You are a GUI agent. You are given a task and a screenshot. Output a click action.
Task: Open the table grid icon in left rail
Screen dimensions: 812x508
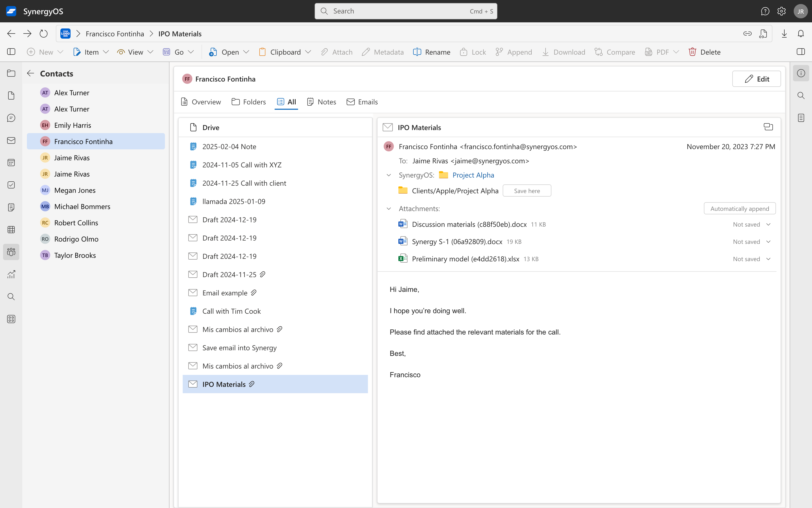click(x=11, y=230)
